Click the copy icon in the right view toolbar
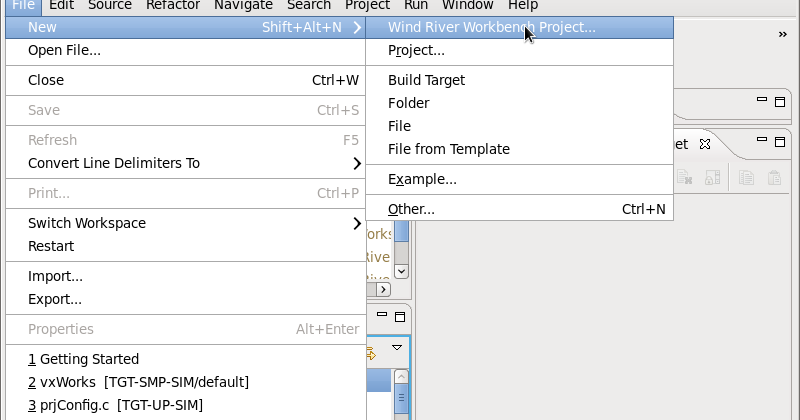Viewport: 800px width, 420px height. tap(745, 177)
